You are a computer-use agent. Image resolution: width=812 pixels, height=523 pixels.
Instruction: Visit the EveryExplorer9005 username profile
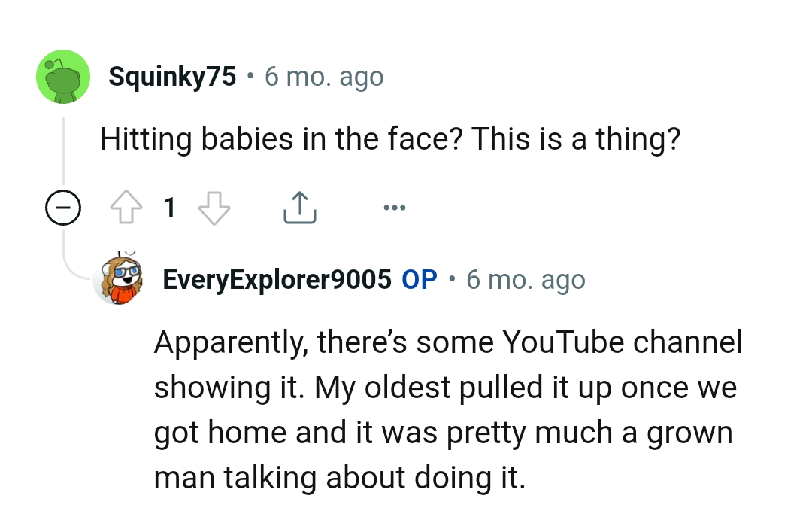277,280
